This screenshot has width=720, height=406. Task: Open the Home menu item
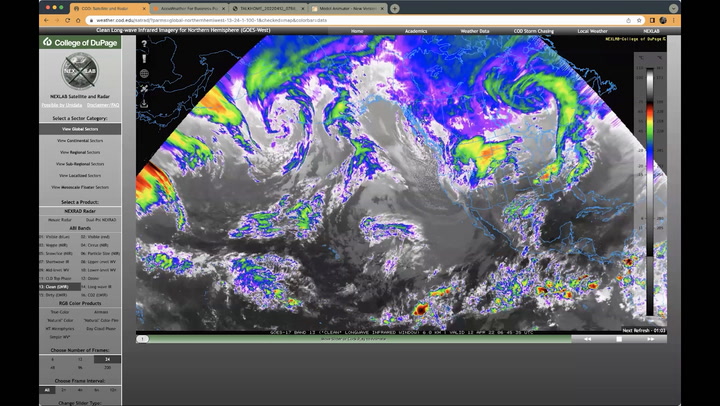coord(357,31)
